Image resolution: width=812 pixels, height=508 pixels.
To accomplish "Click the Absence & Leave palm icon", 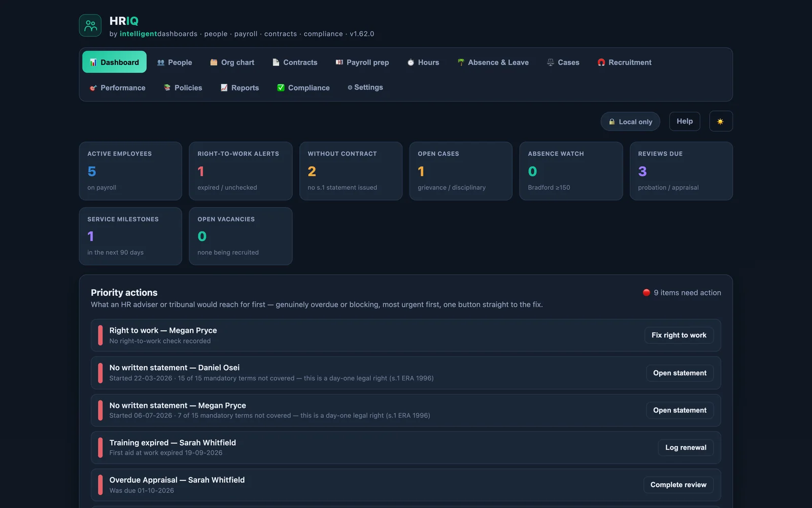I will tap(461, 62).
